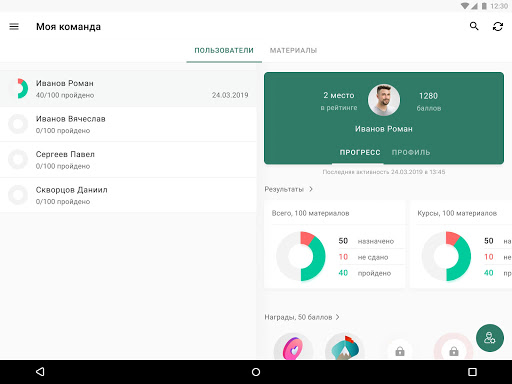Select user Иванов Вячеслав from list
Viewport: 512px width, 384px height.
(128, 124)
